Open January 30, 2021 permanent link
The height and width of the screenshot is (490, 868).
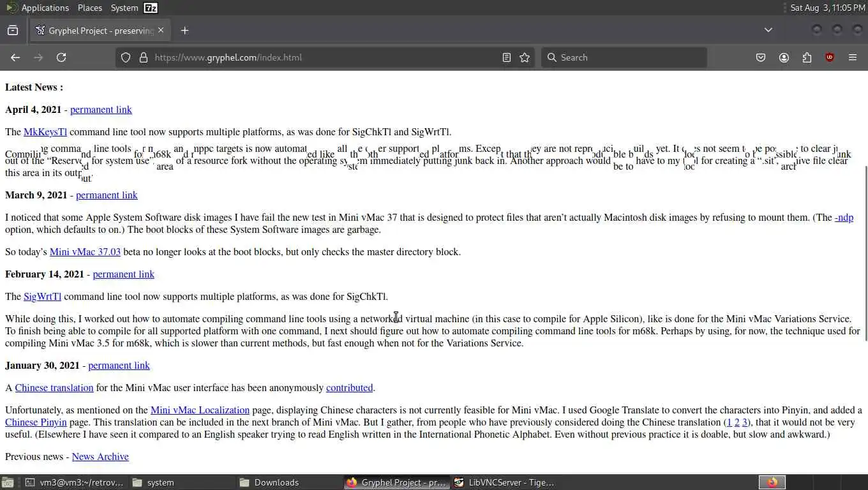tap(119, 366)
